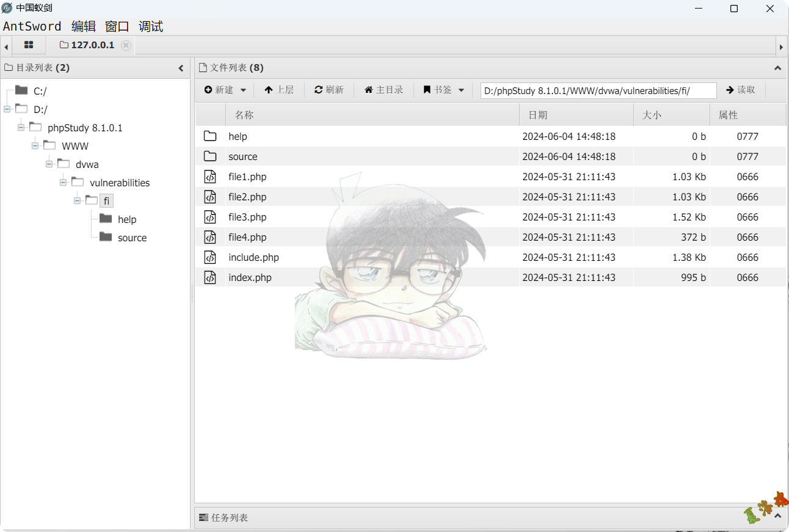
Task: Select the C:/ drive in tree
Action: [x=40, y=91]
